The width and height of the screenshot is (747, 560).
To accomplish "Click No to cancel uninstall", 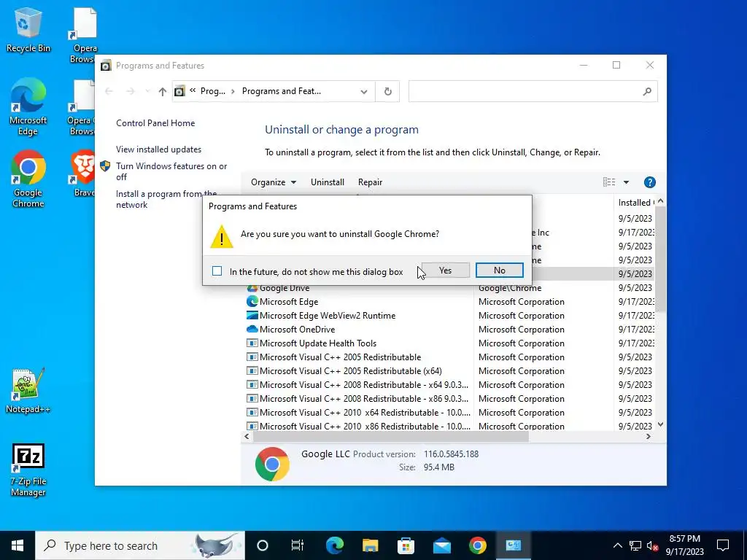I will click(x=499, y=271).
